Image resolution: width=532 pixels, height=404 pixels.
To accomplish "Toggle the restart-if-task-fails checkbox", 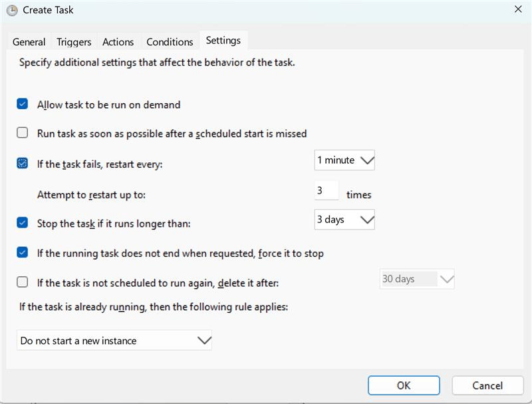I will [x=23, y=164].
